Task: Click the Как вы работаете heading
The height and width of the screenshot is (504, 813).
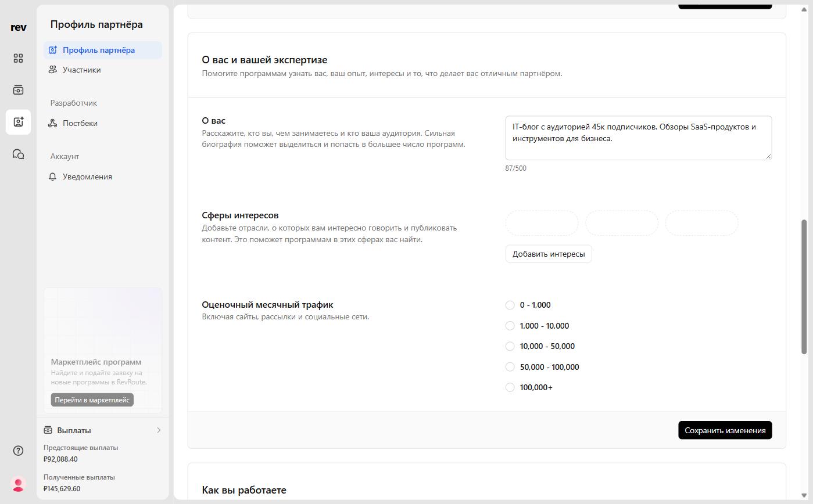Action: (x=244, y=490)
